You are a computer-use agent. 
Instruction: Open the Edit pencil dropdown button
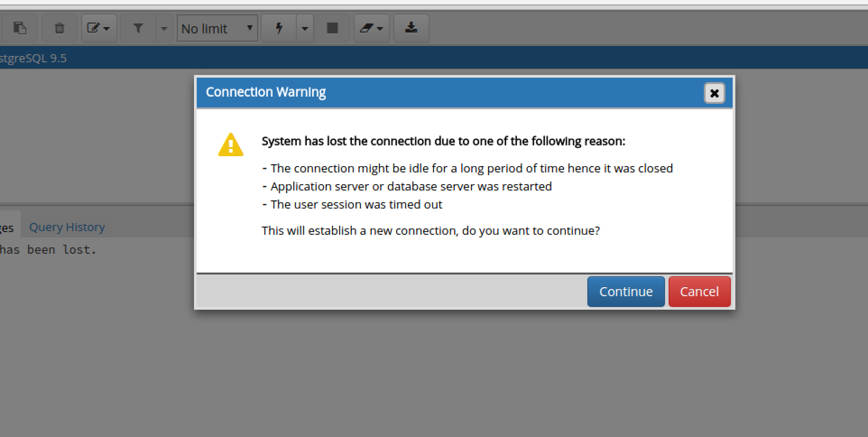coord(99,28)
